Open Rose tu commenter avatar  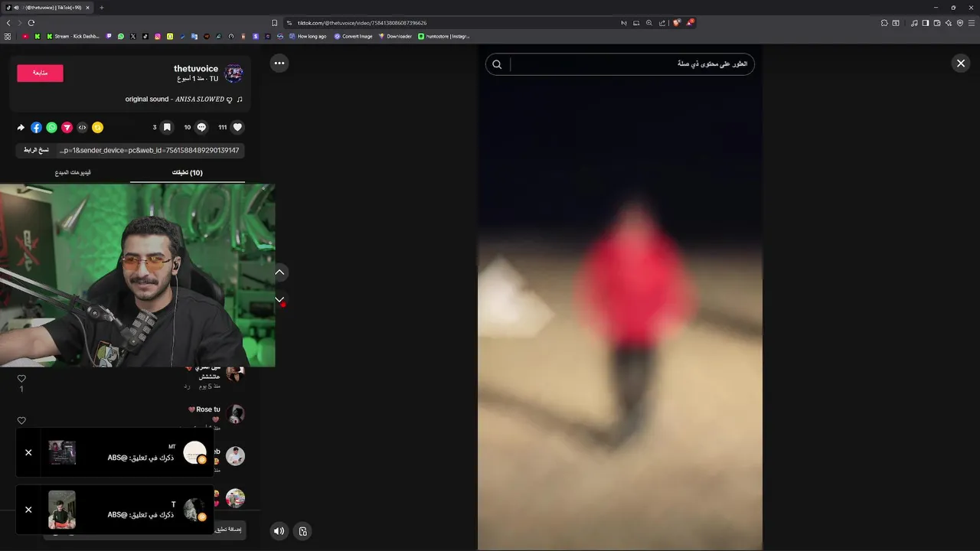click(235, 414)
